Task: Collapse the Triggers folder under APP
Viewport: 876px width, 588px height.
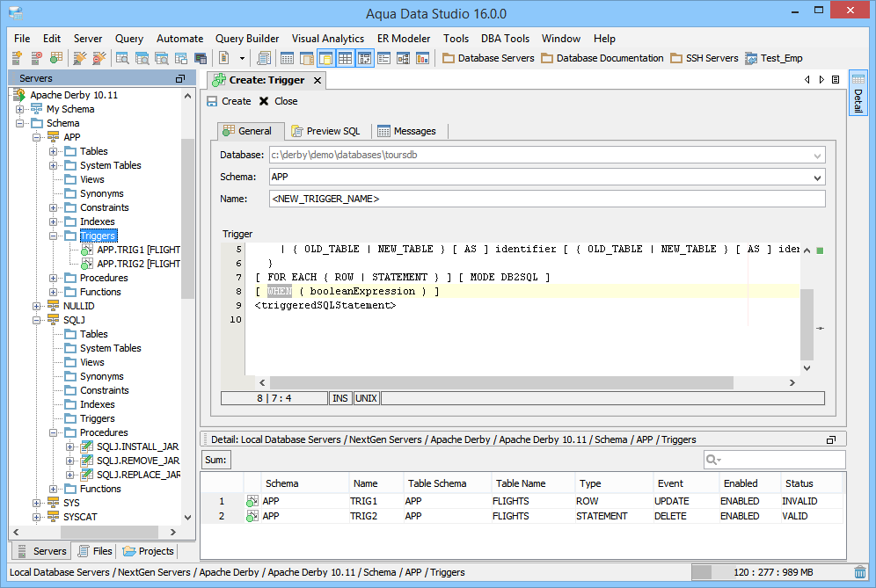Action: [54, 236]
